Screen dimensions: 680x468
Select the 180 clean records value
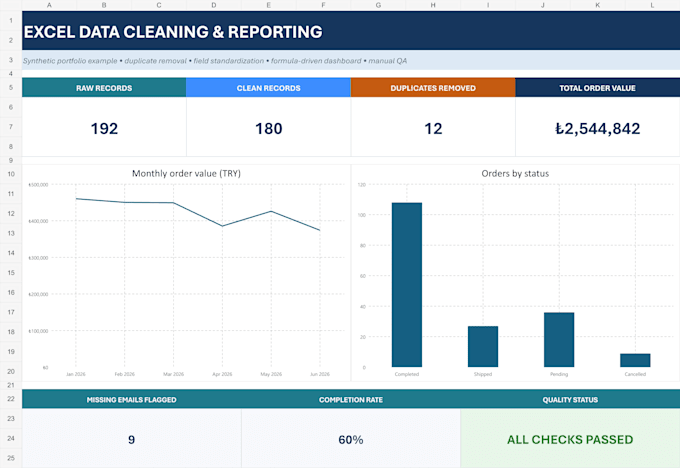(268, 128)
